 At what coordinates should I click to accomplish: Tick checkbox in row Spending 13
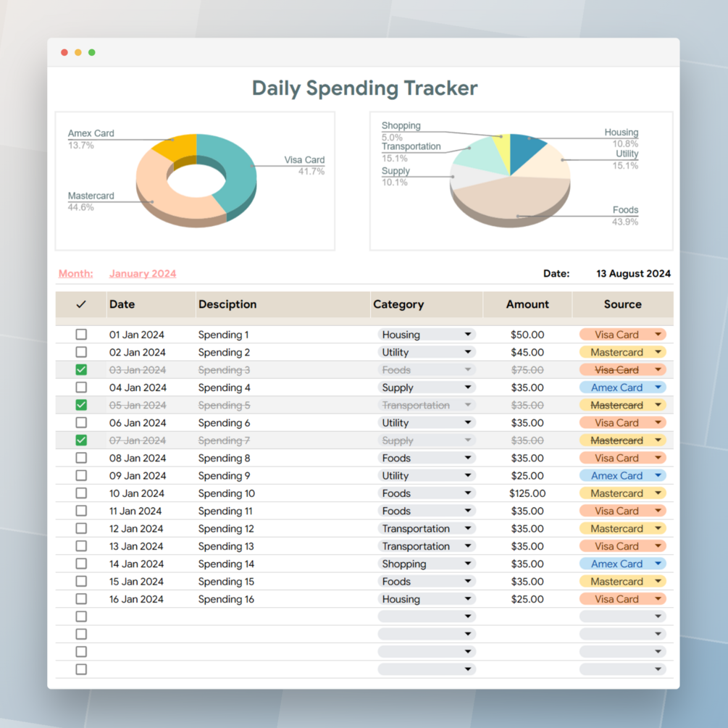[x=81, y=546]
